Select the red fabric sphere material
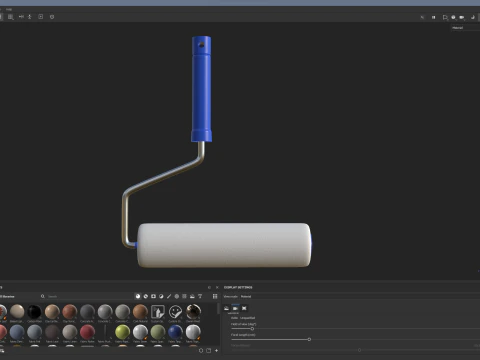 pyautogui.click(x=87, y=333)
